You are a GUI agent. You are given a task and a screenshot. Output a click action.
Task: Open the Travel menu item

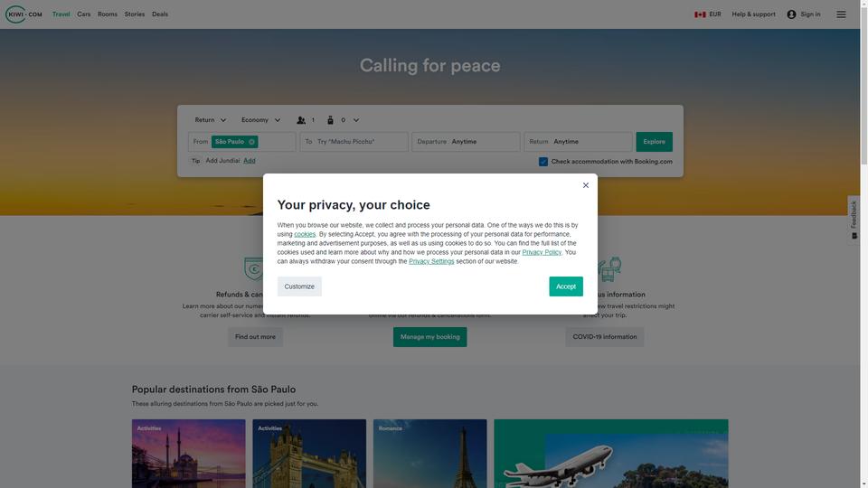[x=61, y=14]
